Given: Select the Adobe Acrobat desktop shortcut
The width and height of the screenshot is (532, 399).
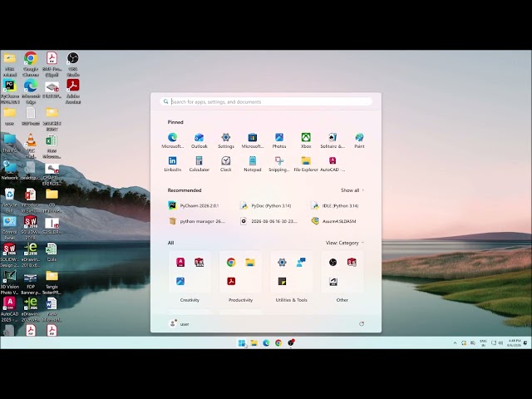Looking at the screenshot, I should click(73, 91).
